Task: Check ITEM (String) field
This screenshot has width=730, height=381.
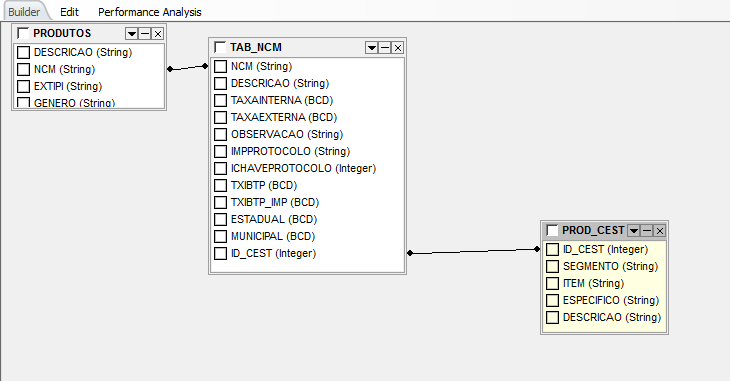Action: [552, 283]
